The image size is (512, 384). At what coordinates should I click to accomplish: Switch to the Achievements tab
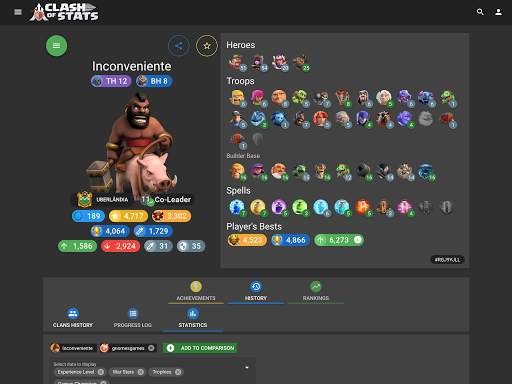pos(196,291)
